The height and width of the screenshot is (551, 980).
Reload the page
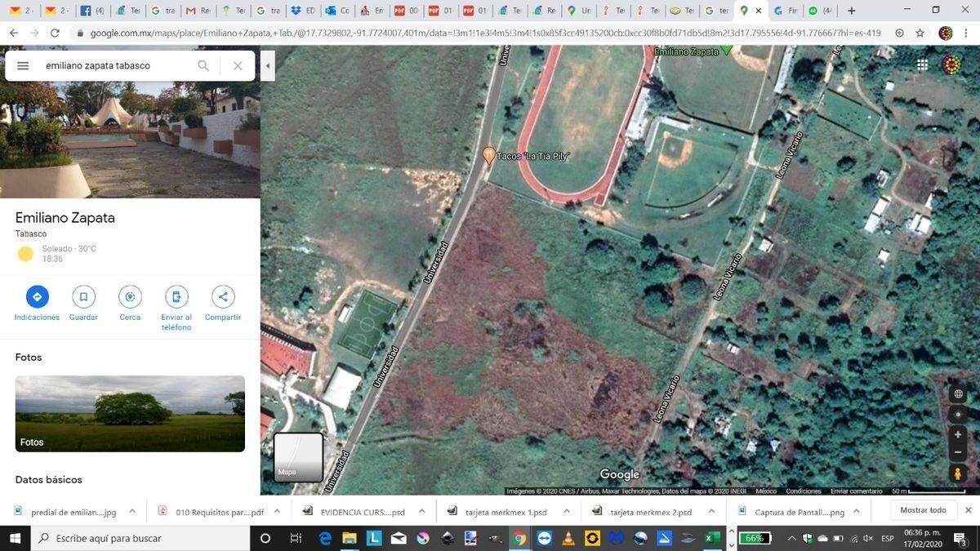click(x=55, y=33)
